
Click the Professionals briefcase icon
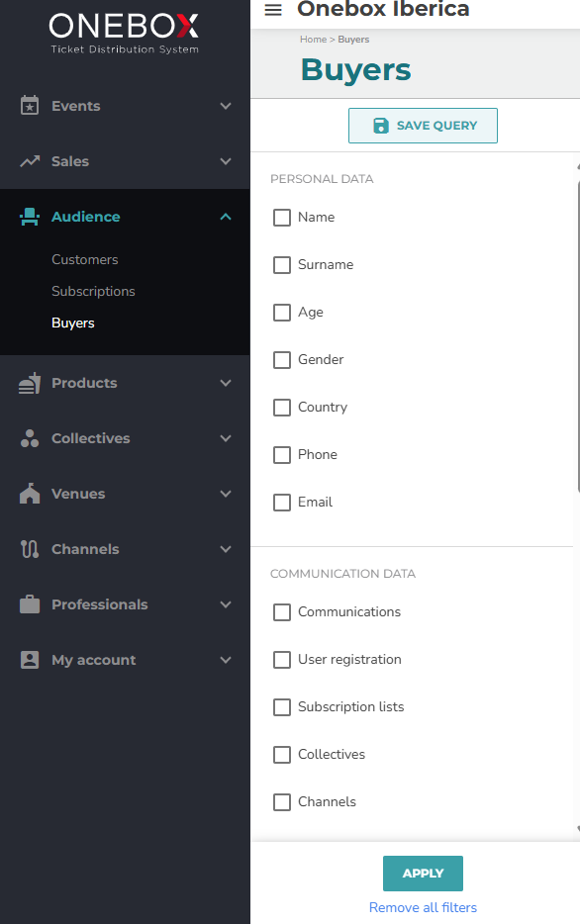point(30,604)
